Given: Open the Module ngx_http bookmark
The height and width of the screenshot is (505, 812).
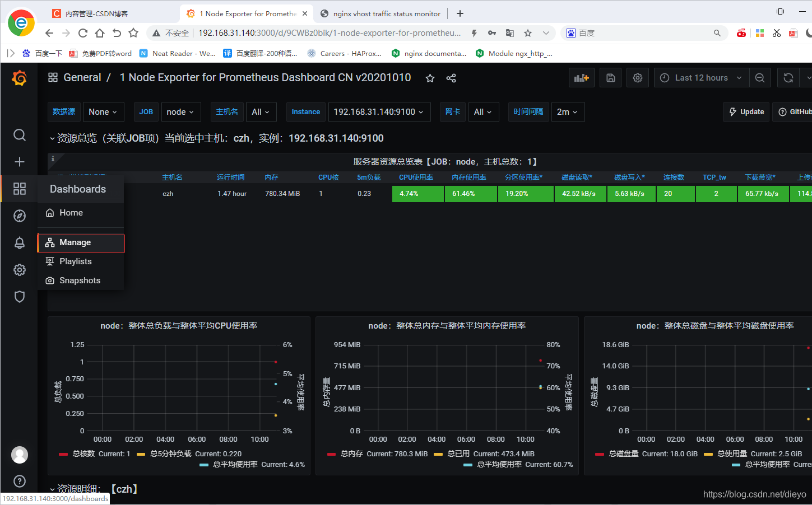Looking at the screenshot, I should [x=514, y=54].
